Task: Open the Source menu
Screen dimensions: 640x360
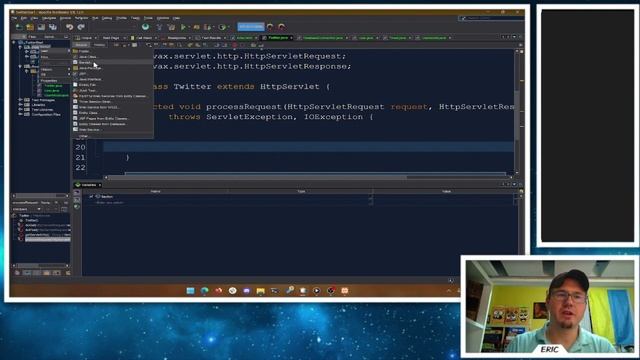Action: 65,18
